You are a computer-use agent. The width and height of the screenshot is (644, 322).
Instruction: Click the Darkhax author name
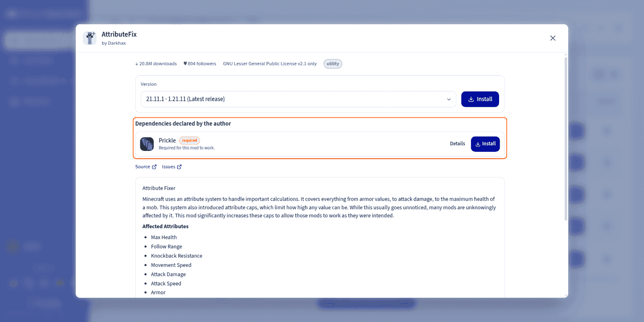pos(117,43)
